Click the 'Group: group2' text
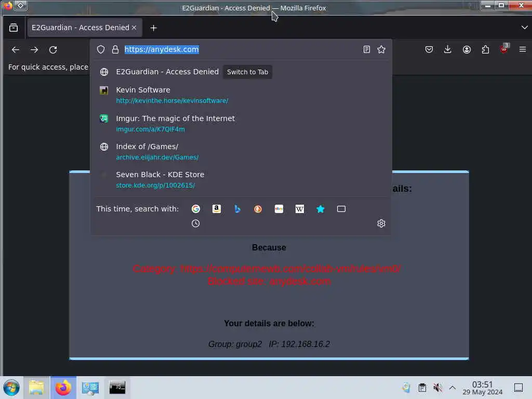Screen dimensions: 532x399 click(235, 344)
